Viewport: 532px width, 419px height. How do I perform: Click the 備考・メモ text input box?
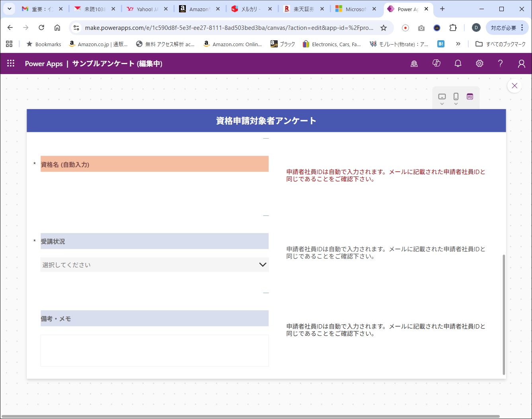(154, 350)
